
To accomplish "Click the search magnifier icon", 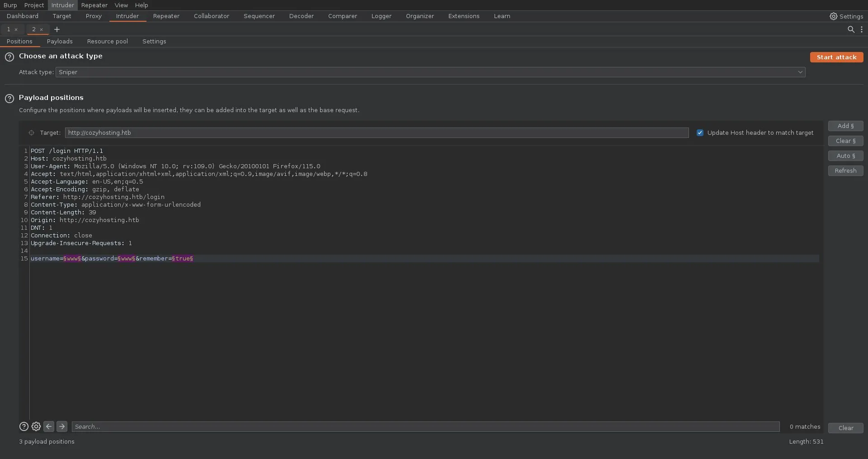I will [851, 29].
